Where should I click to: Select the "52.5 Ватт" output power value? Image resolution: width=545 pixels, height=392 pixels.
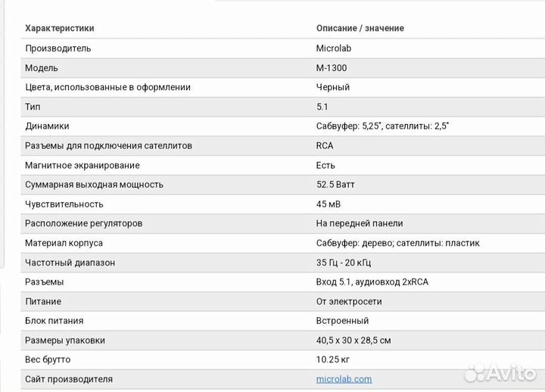pos(335,185)
